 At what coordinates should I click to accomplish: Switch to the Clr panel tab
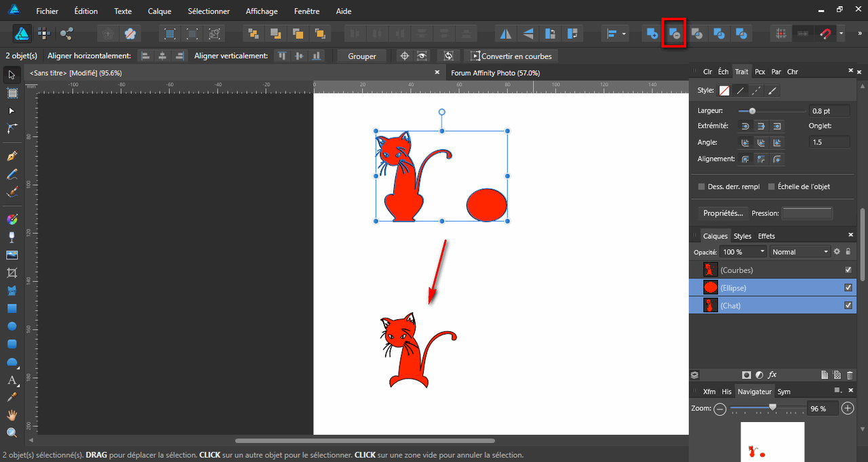[x=708, y=71]
